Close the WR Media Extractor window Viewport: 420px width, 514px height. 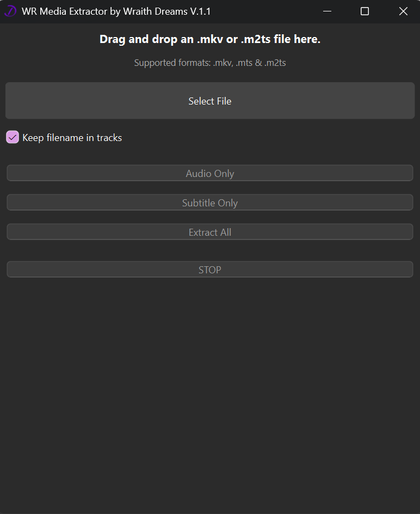pyautogui.click(x=403, y=11)
